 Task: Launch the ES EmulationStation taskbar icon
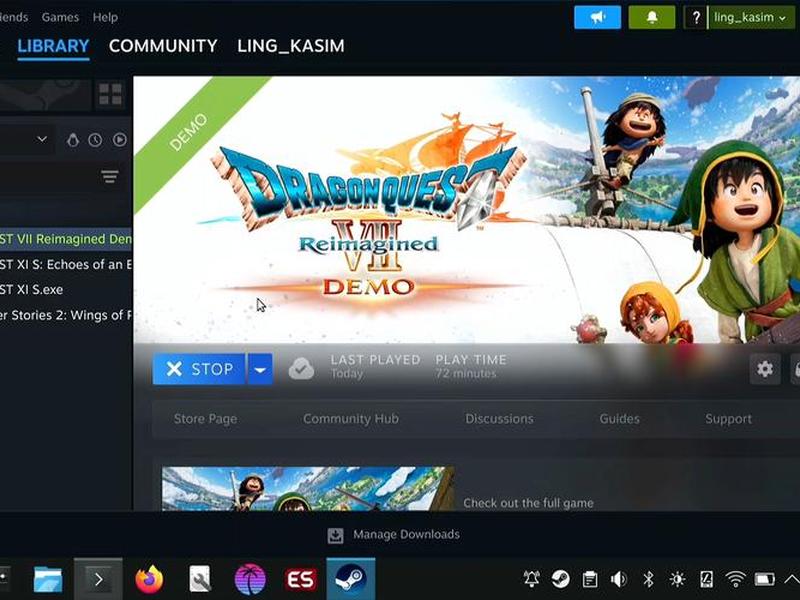[301, 580]
